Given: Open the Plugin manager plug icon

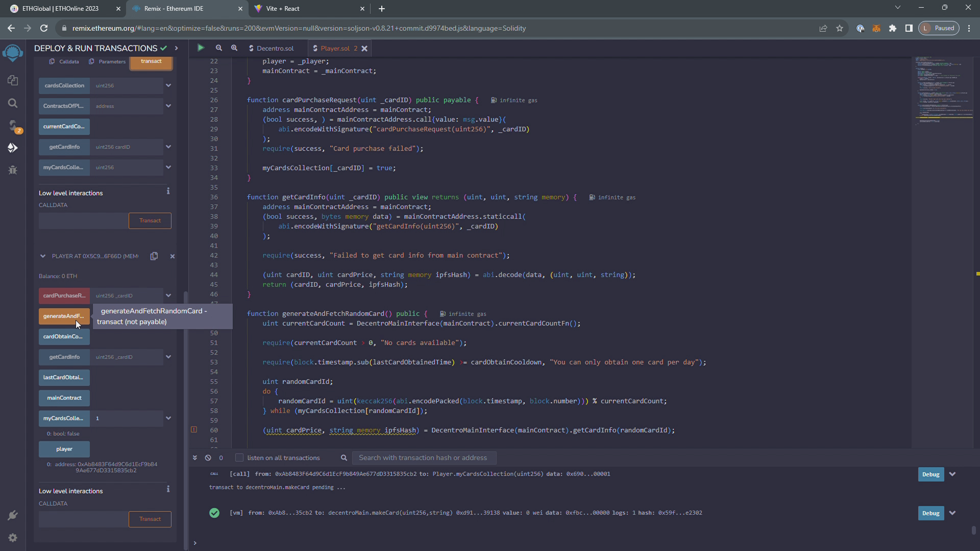Looking at the screenshot, I should coord(13,515).
